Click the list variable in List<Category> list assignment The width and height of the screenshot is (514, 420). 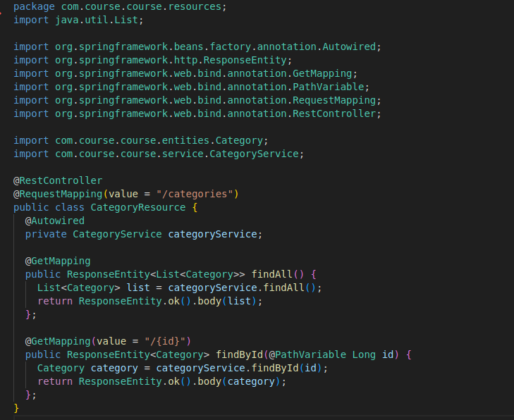click(x=138, y=288)
